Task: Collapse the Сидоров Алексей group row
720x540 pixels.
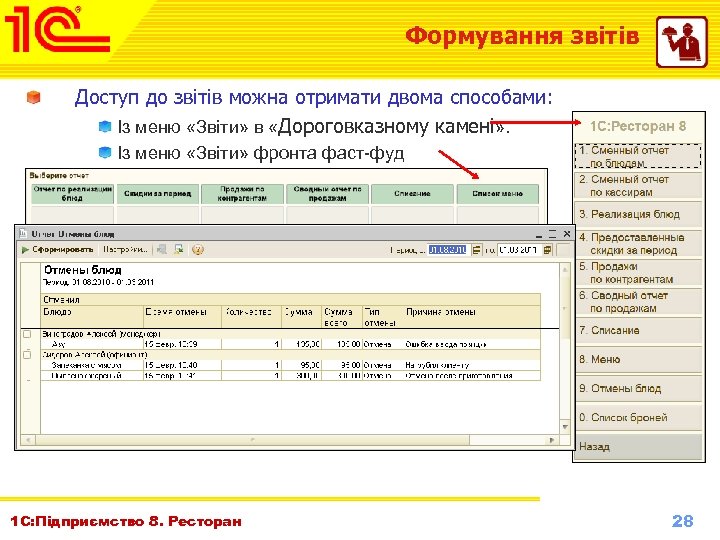Action: [27, 354]
